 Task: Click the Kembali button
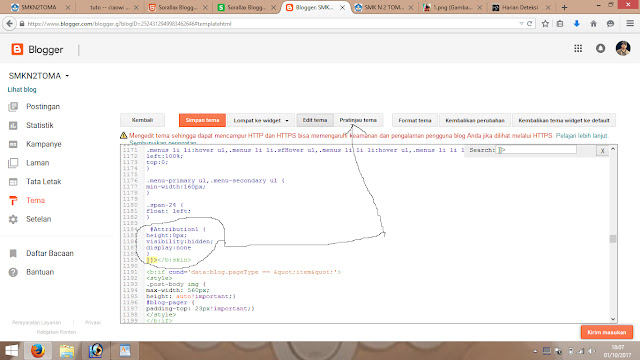point(142,120)
